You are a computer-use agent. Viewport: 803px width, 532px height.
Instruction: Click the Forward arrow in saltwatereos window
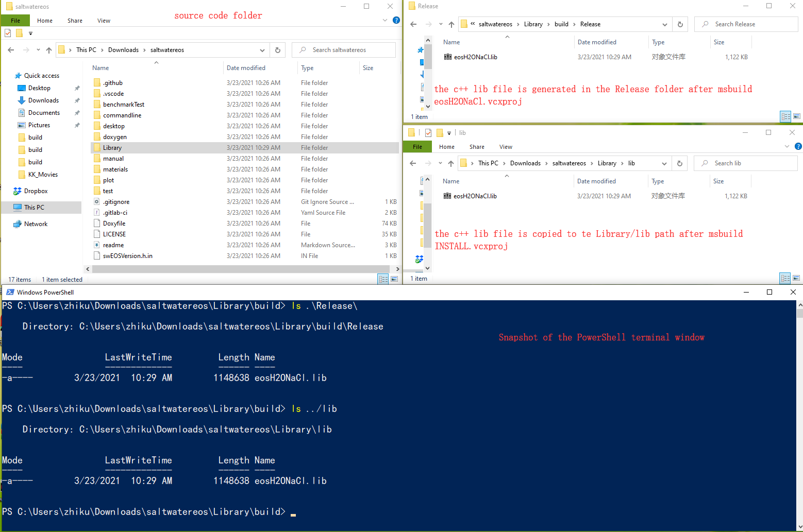coord(26,50)
